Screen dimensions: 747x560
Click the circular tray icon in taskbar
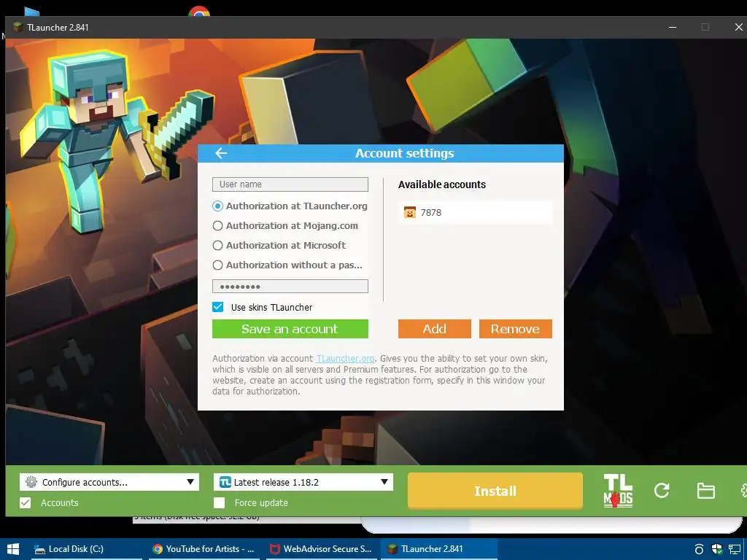(x=699, y=549)
